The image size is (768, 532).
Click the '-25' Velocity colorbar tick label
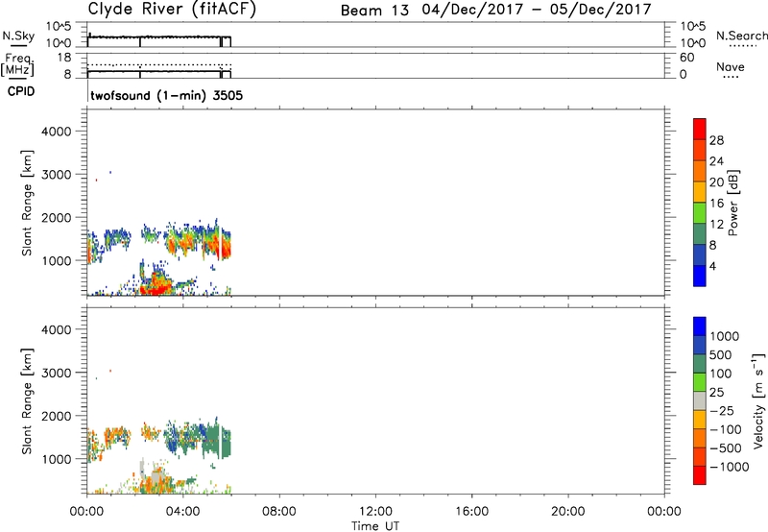tap(722, 411)
